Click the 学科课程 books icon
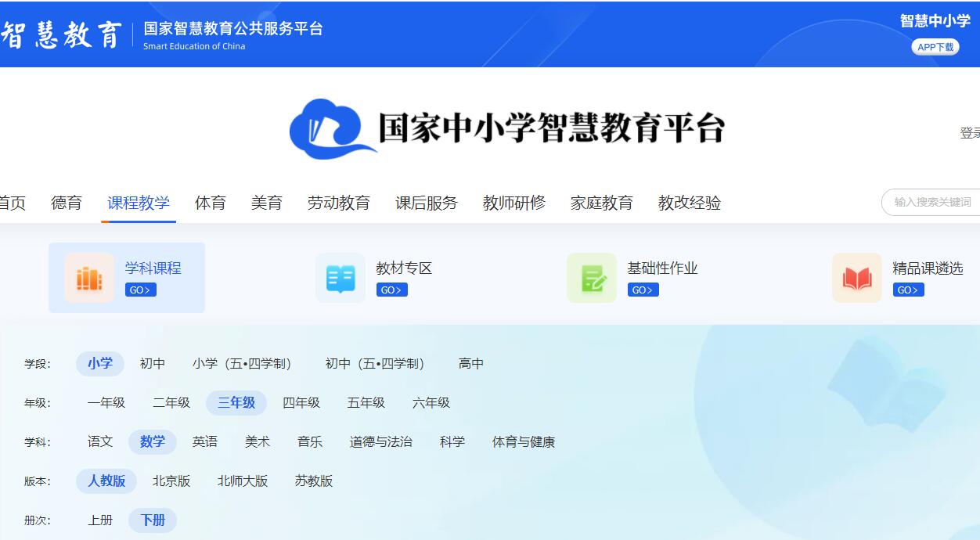 click(89, 278)
